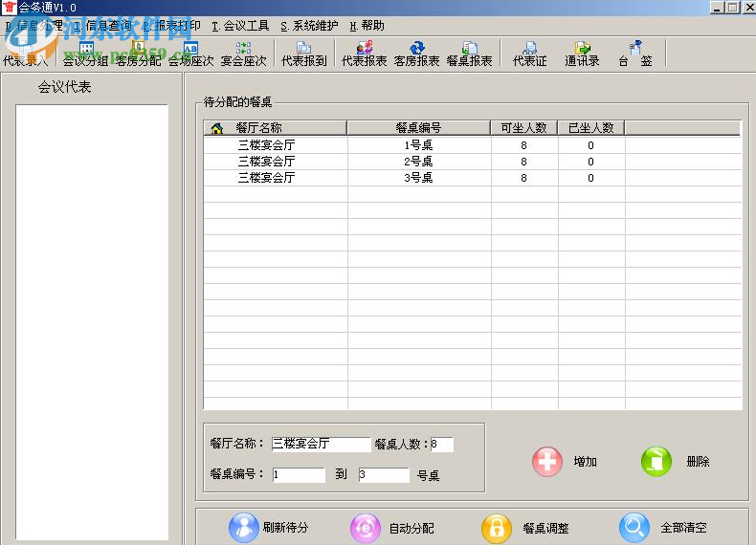Click the magnifier 全部清空 icon

point(634,528)
